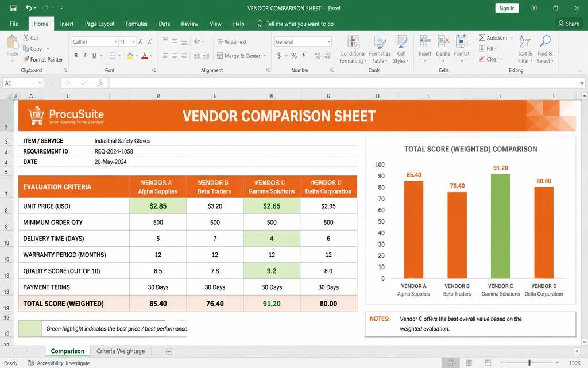
Task: Switch to the Page Layout tab
Action: (99, 24)
